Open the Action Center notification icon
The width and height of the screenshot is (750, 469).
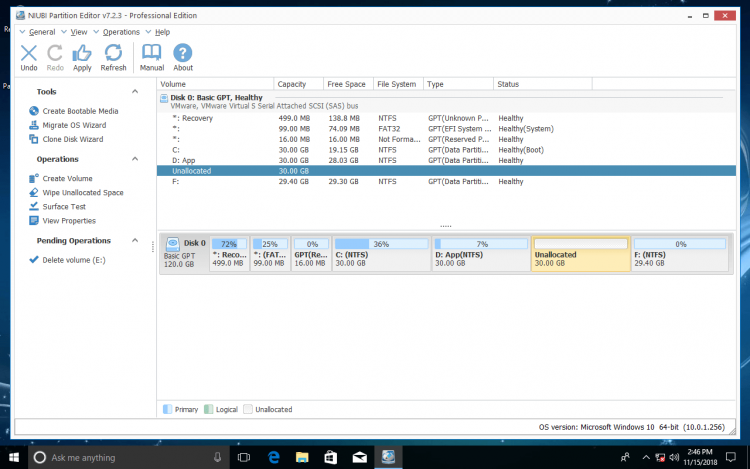[x=730, y=458]
